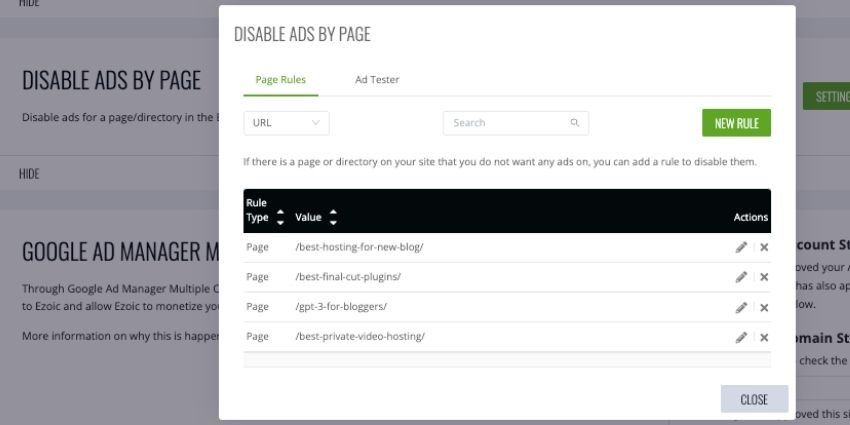Close the Disable Ads by Page dialog
Screen dimensions: 850x425
click(754, 400)
